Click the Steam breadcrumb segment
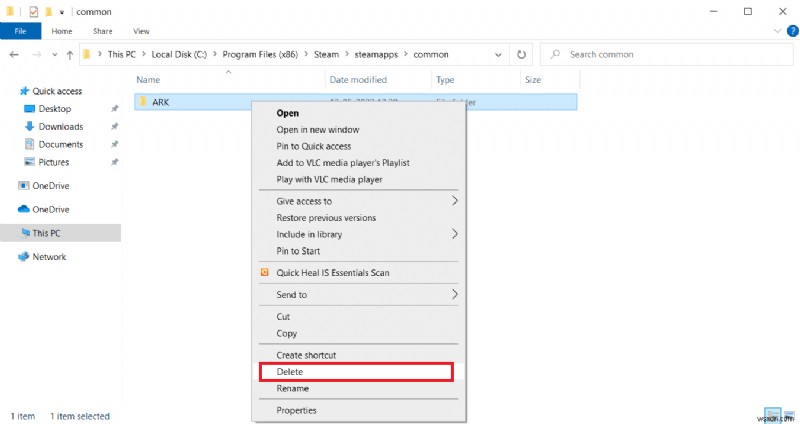This screenshot has height=424, width=800. pos(326,55)
